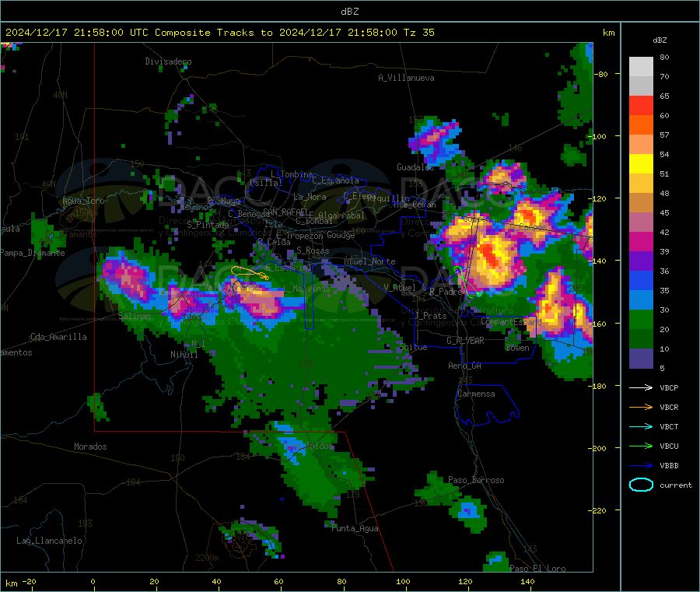Click the G_ALVEAR location label
Screen dimensions: 700x592
click(x=465, y=341)
